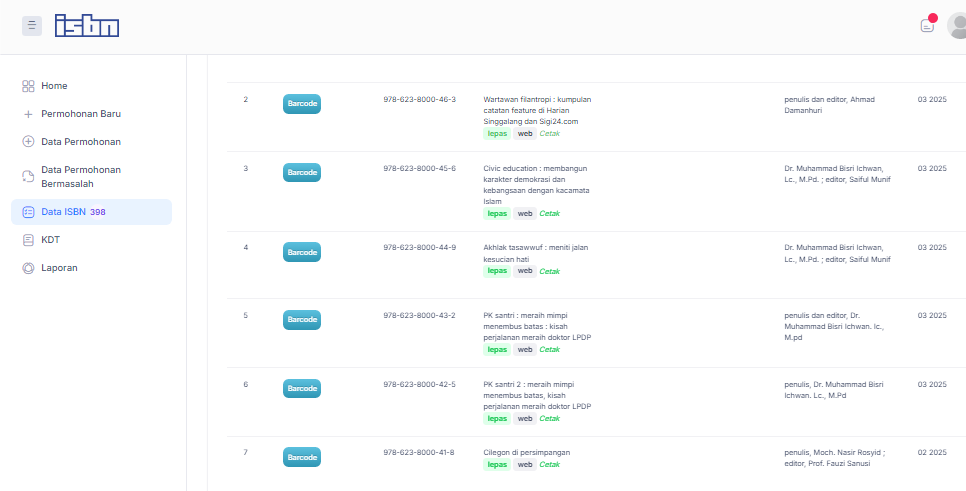
Task: Open the notifications icon with red badge
Action: (927, 25)
